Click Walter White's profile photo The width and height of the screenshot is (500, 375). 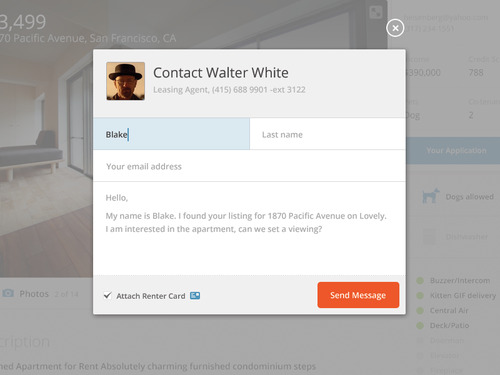[126, 81]
